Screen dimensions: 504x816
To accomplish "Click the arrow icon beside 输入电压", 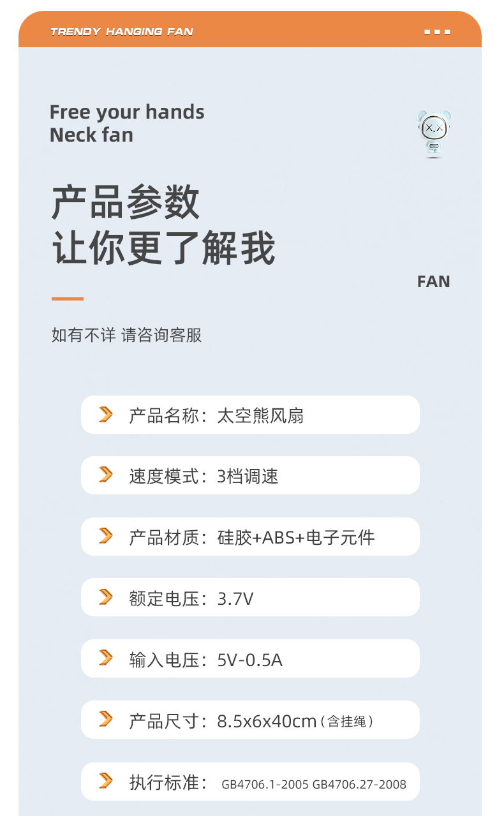I will tap(106, 658).
